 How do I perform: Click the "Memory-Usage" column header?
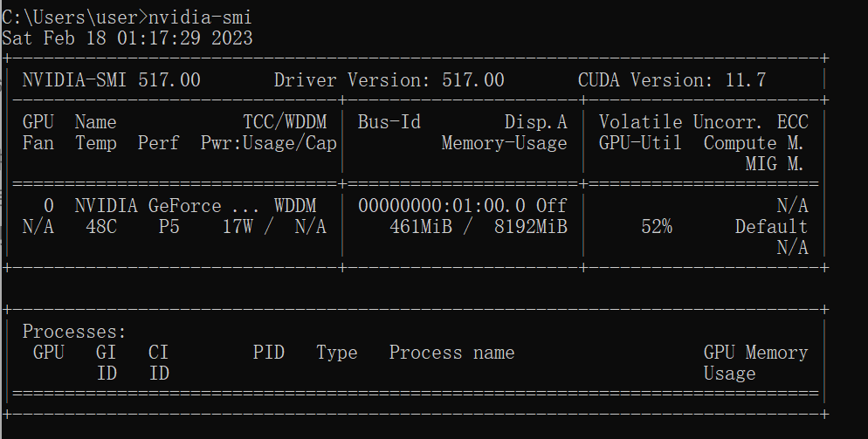coord(505,143)
